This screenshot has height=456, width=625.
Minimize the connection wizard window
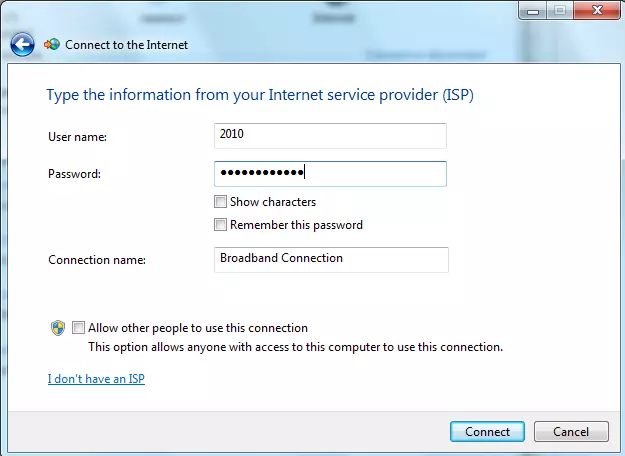pos(532,11)
